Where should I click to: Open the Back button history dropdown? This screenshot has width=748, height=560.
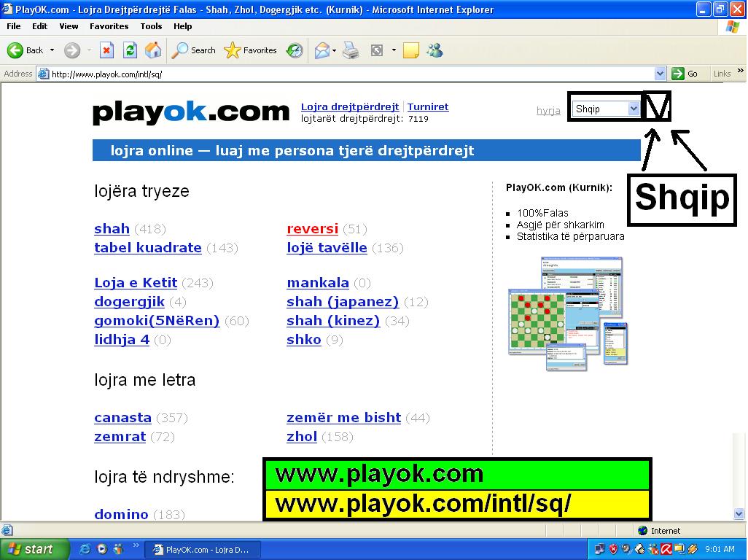tap(52, 50)
